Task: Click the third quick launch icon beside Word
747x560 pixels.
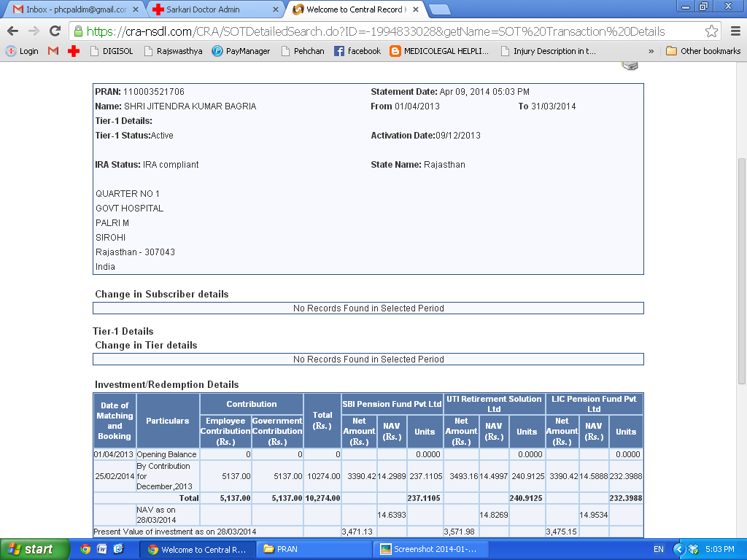Action: [118, 549]
